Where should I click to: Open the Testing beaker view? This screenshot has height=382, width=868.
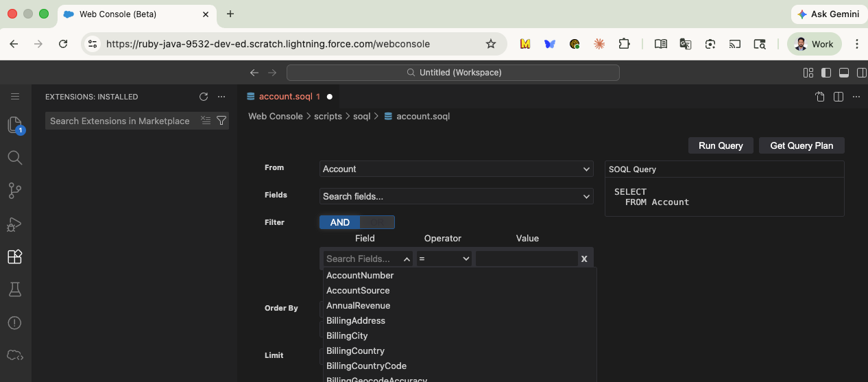point(15,289)
